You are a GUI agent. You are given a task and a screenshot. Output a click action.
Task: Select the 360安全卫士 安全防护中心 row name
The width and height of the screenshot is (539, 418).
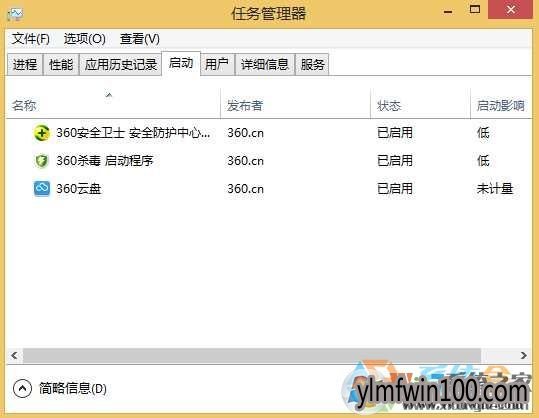(x=133, y=133)
